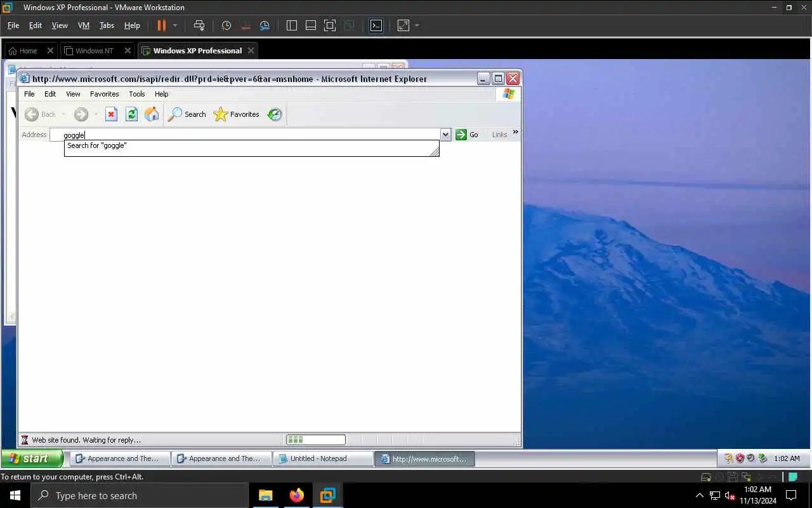
Task: Open the Favorites star toolbar button
Action: [236, 114]
